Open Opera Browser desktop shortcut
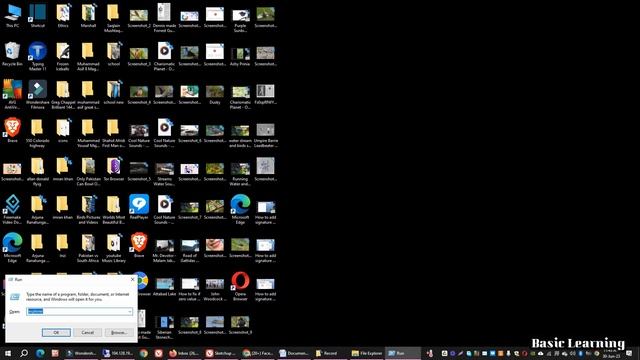 [240, 287]
